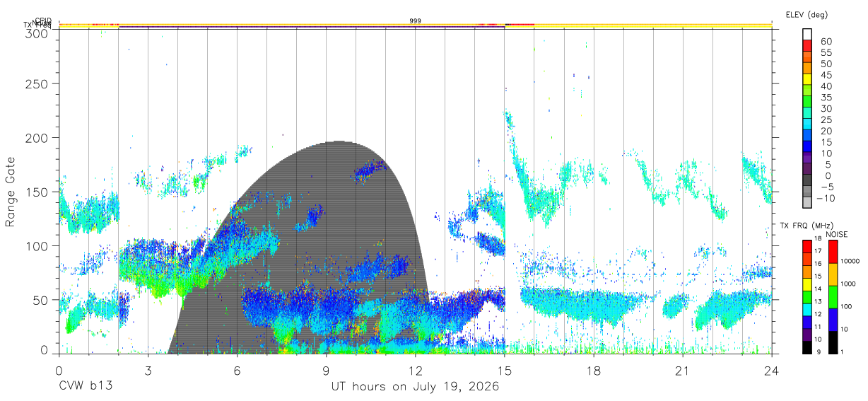Click the NOISE legend title
The width and height of the screenshot is (868, 401).
837,234
